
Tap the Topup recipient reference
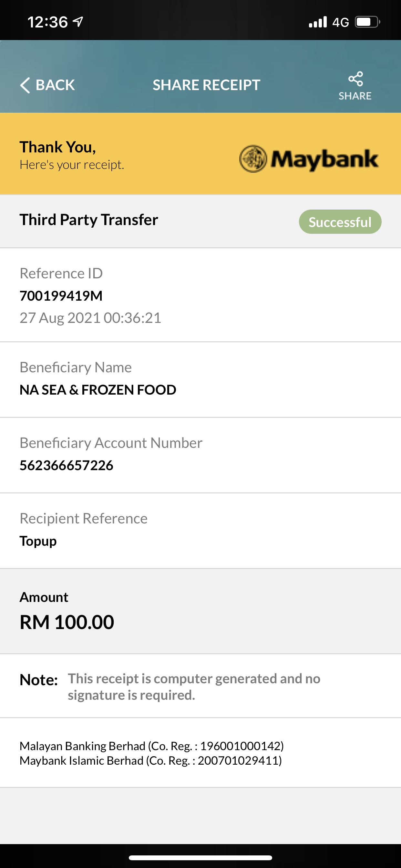coord(38,541)
